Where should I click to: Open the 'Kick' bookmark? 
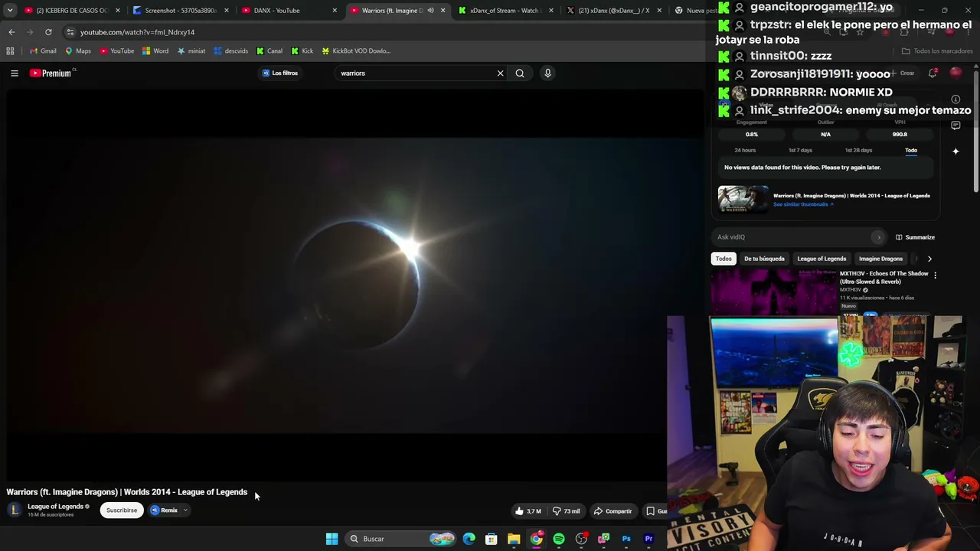pyautogui.click(x=302, y=51)
